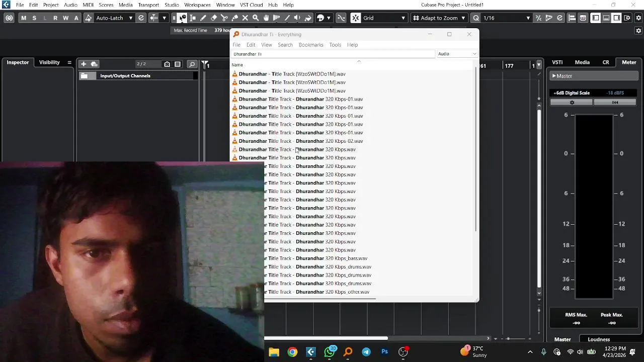Click Everything search input field
644x362 pixels.
pyautogui.click(x=333, y=54)
